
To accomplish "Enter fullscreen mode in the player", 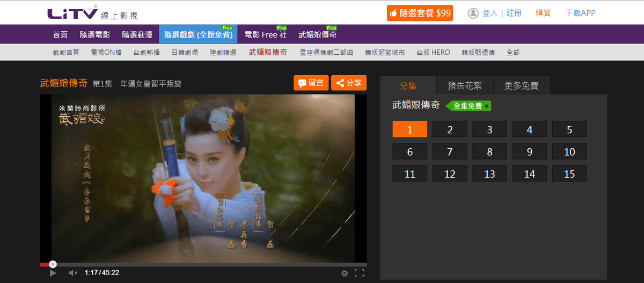I will pyautogui.click(x=360, y=273).
